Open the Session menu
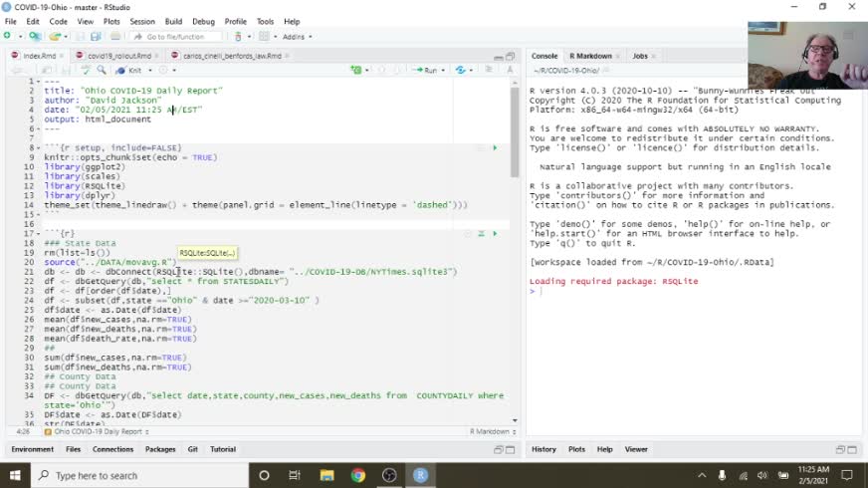Screen dimensions: 868x488 coord(142,22)
